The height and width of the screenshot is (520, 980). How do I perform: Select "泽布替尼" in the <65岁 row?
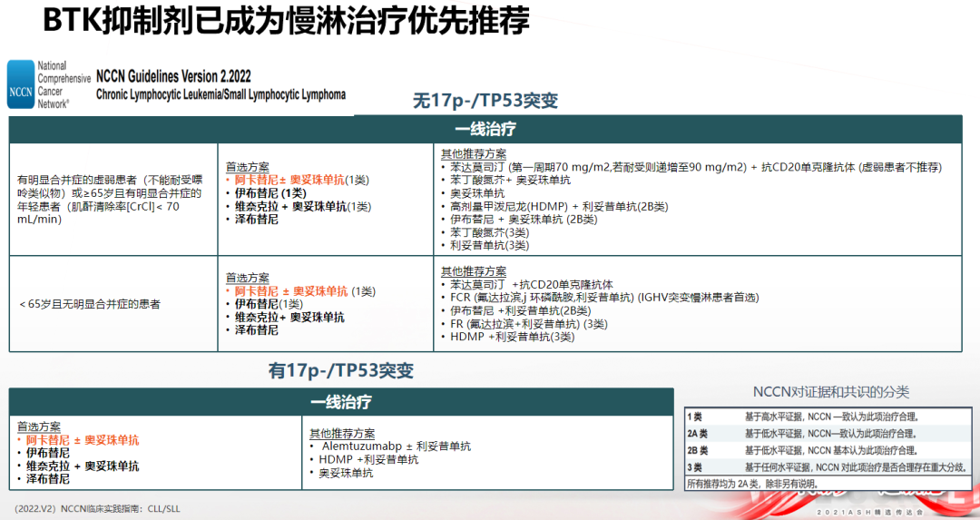(x=256, y=330)
